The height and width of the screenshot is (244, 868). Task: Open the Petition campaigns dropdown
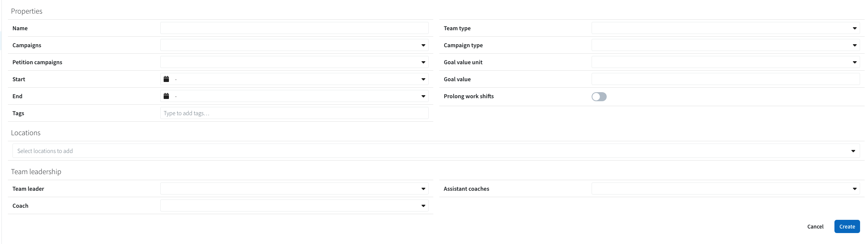click(x=294, y=62)
